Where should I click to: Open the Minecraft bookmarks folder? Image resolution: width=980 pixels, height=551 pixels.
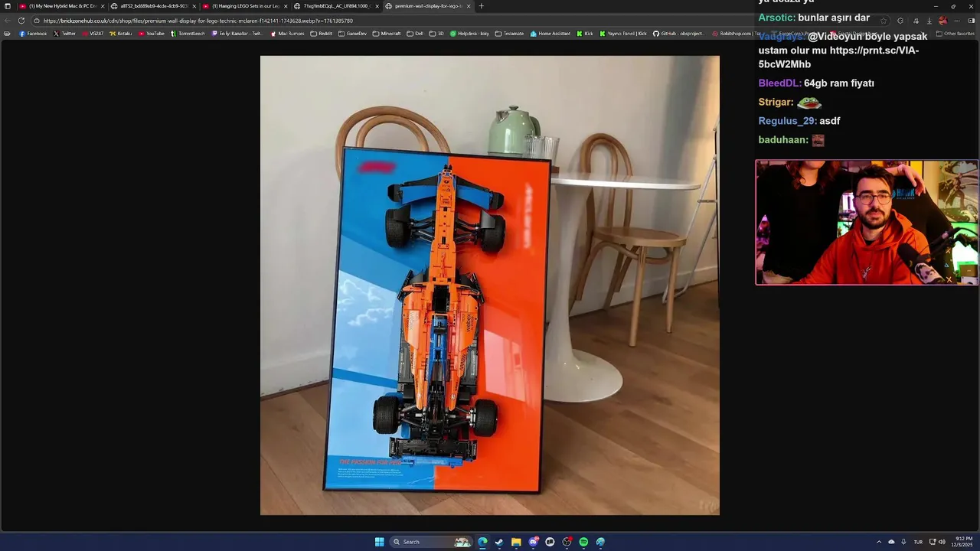coord(387,34)
